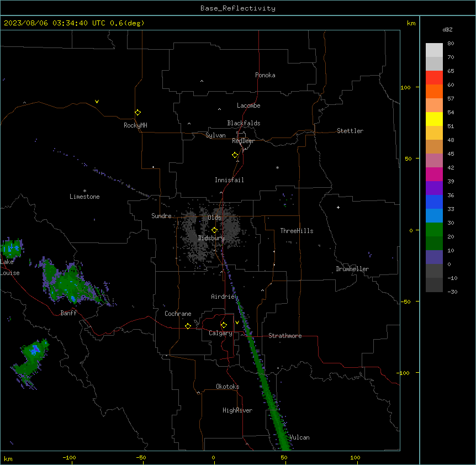Viewport: 476px width, 465px height.
Task: Click the Didsbury label
Action: pyautogui.click(x=211, y=238)
